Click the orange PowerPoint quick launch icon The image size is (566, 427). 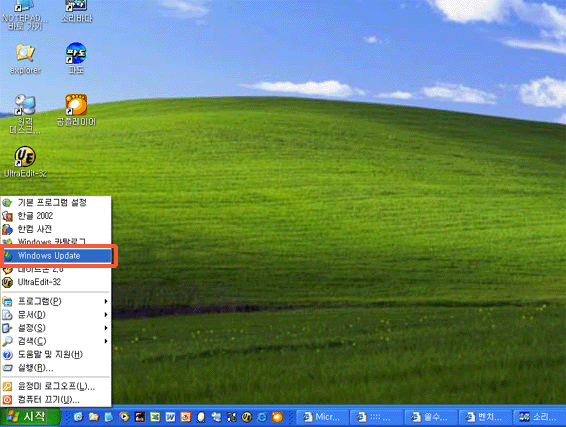186,417
